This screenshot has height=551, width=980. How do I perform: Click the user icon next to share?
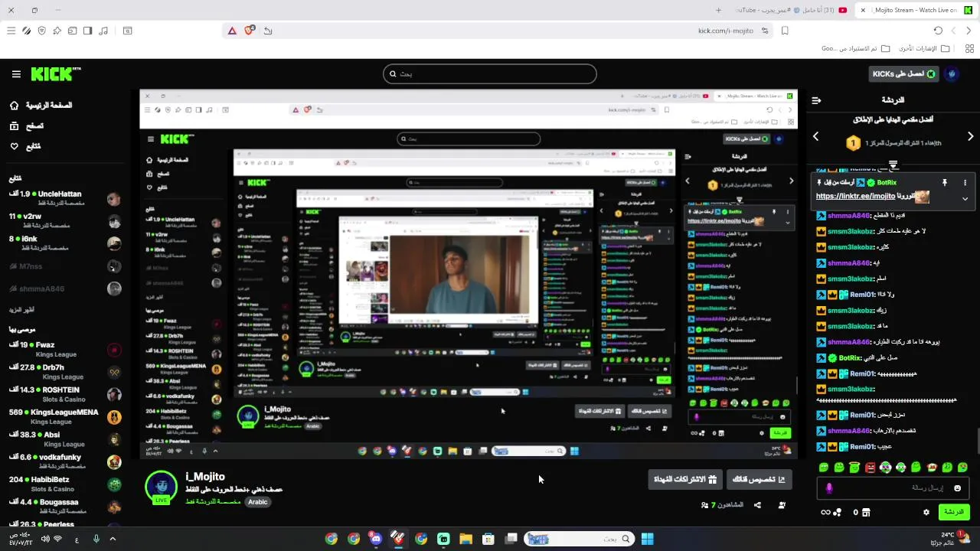(x=782, y=505)
